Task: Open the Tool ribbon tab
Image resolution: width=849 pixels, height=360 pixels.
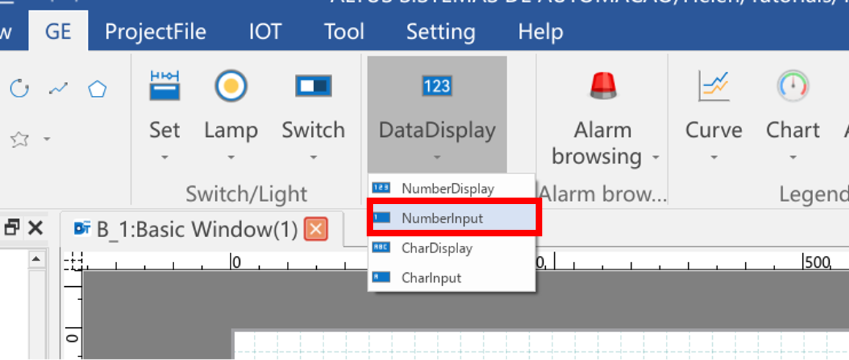Action: (x=344, y=32)
